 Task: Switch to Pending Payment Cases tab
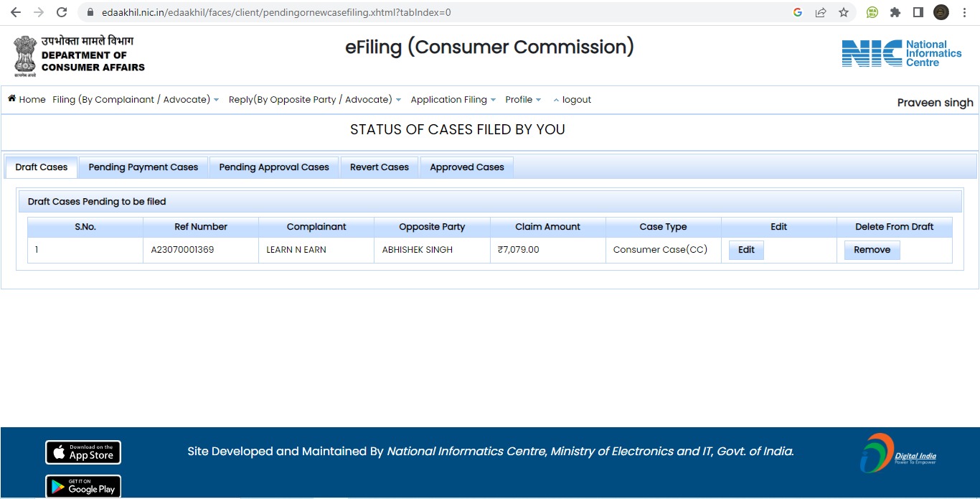coord(143,167)
